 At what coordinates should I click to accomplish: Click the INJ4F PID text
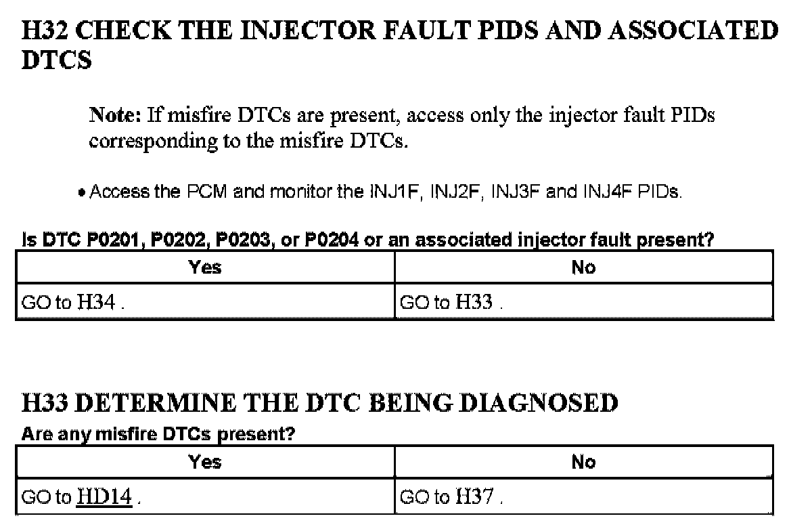click(602, 192)
